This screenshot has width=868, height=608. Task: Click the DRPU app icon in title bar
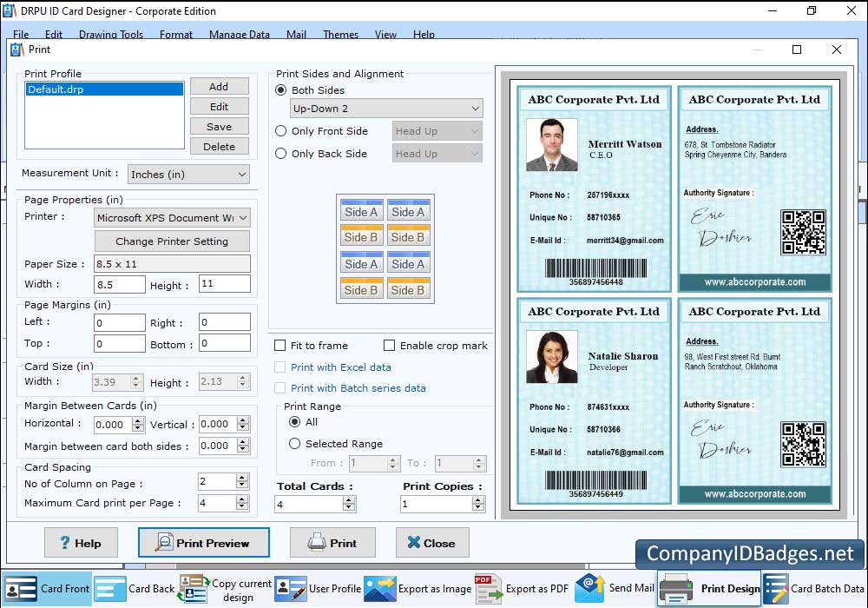(x=9, y=10)
